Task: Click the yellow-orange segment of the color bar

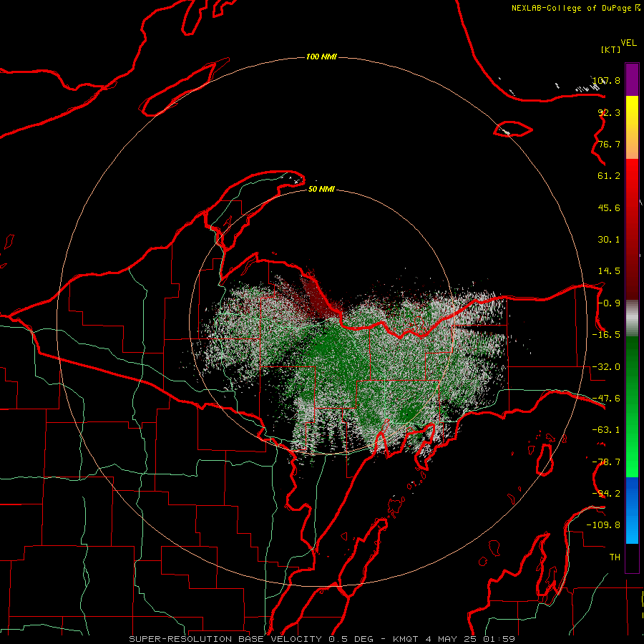Action: [632, 127]
